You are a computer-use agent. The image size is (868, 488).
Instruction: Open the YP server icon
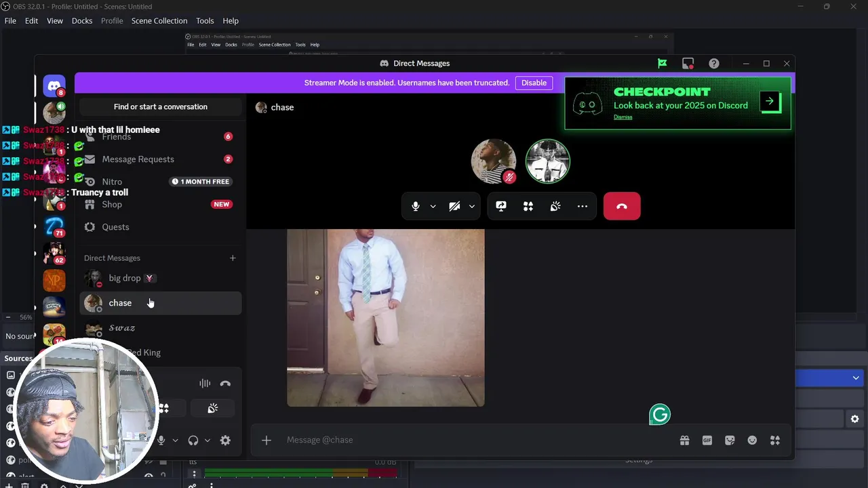54,281
